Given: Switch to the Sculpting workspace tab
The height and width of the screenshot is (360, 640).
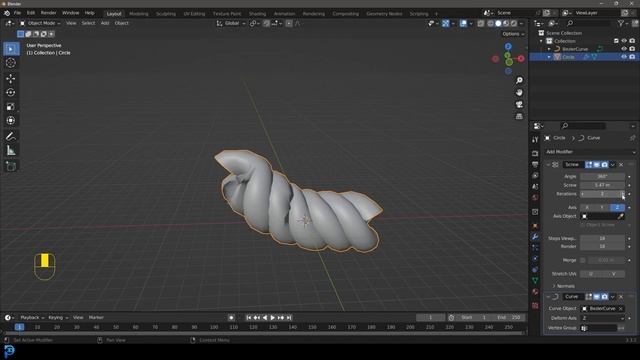Looking at the screenshot, I should click(x=166, y=14).
